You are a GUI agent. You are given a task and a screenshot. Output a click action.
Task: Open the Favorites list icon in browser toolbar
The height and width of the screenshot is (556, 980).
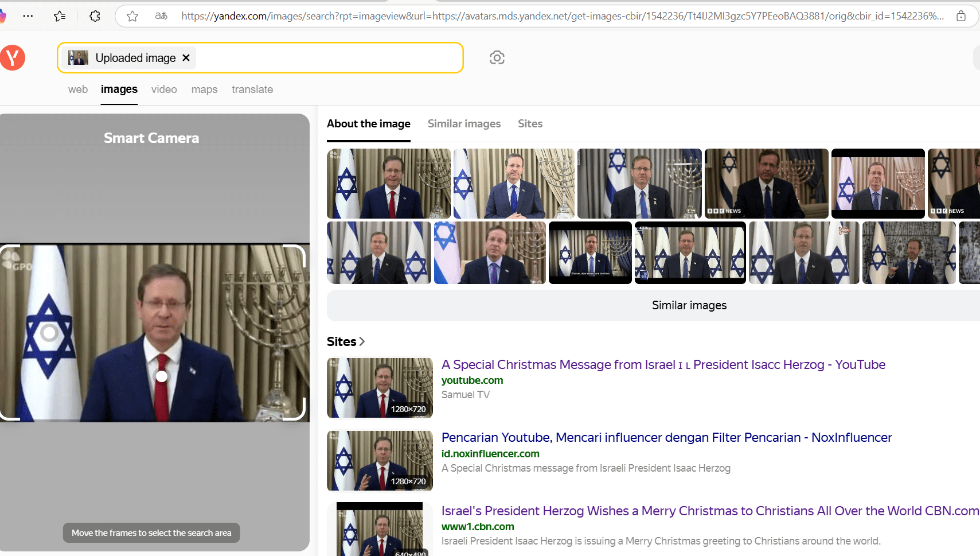point(60,16)
